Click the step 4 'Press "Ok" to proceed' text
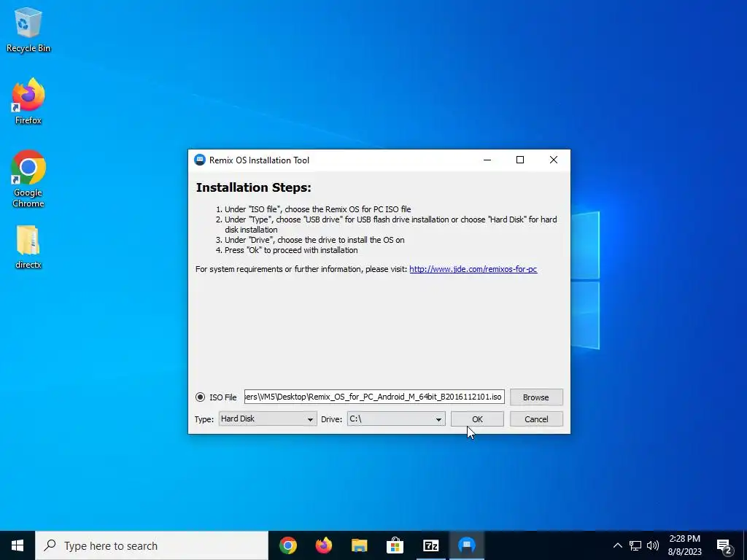This screenshot has width=747, height=560. click(291, 250)
